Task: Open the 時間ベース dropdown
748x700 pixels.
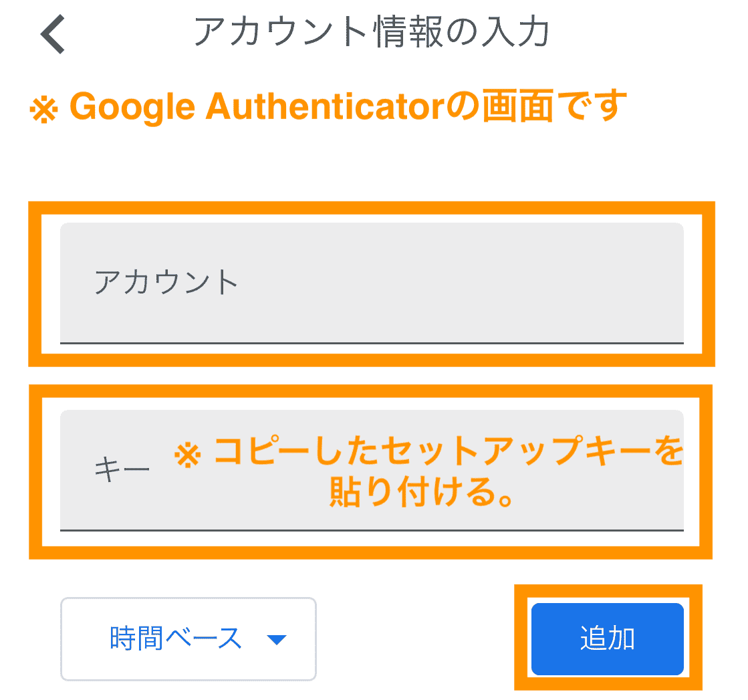Action: [189, 638]
